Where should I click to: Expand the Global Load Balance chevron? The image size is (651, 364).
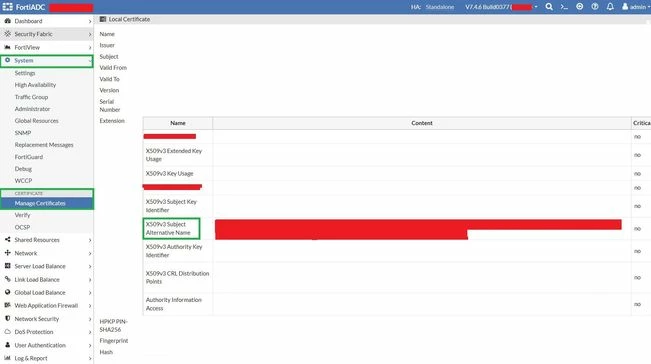tap(90, 293)
